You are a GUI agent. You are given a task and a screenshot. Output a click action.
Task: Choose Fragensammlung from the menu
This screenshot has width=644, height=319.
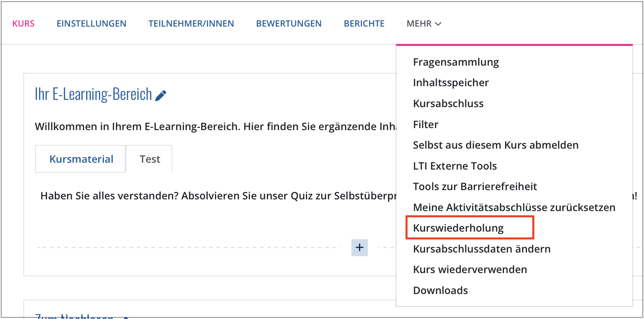tap(456, 62)
